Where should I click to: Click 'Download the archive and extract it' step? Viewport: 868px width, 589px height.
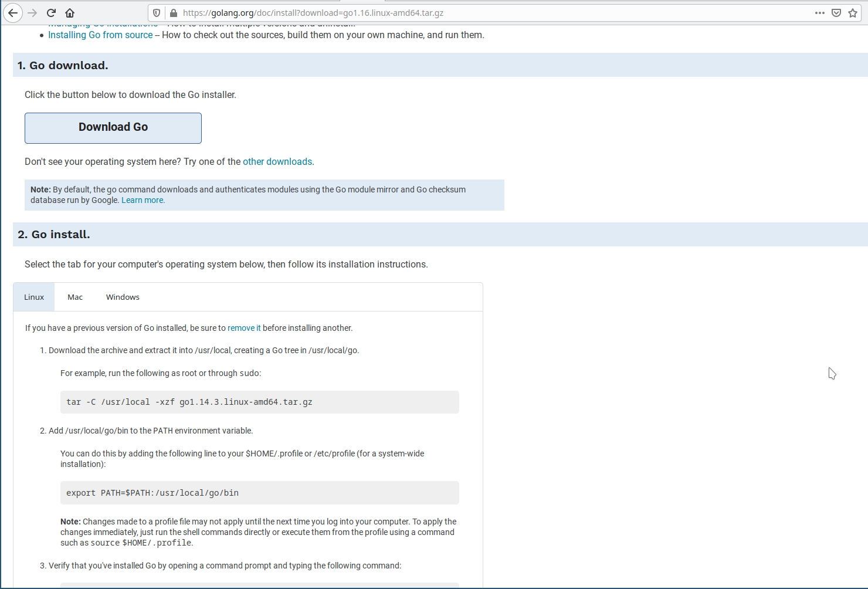[204, 350]
